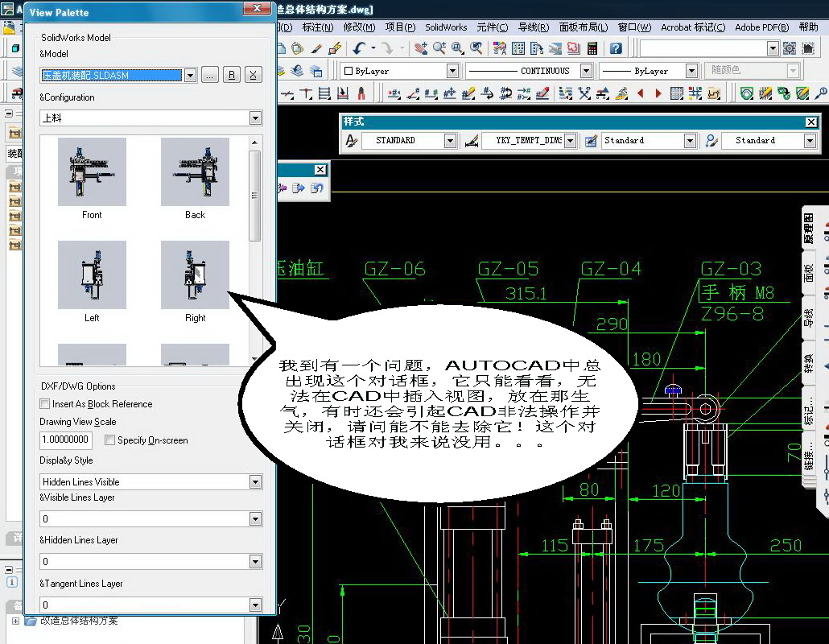Click the grid table icon in wire toolbar
The width and height of the screenshot is (829, 644).
click(x=677, y=93)
